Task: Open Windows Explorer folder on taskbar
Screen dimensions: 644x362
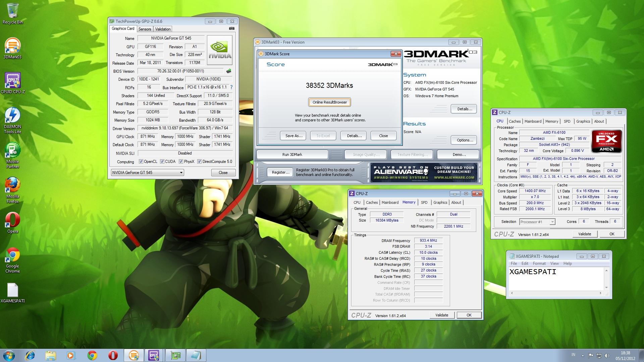Action: pos(51,355)
